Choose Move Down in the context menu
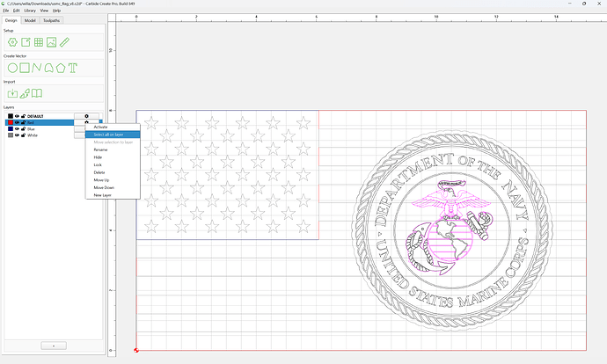This screenshot has height=364, width=607. coord(113,187)
